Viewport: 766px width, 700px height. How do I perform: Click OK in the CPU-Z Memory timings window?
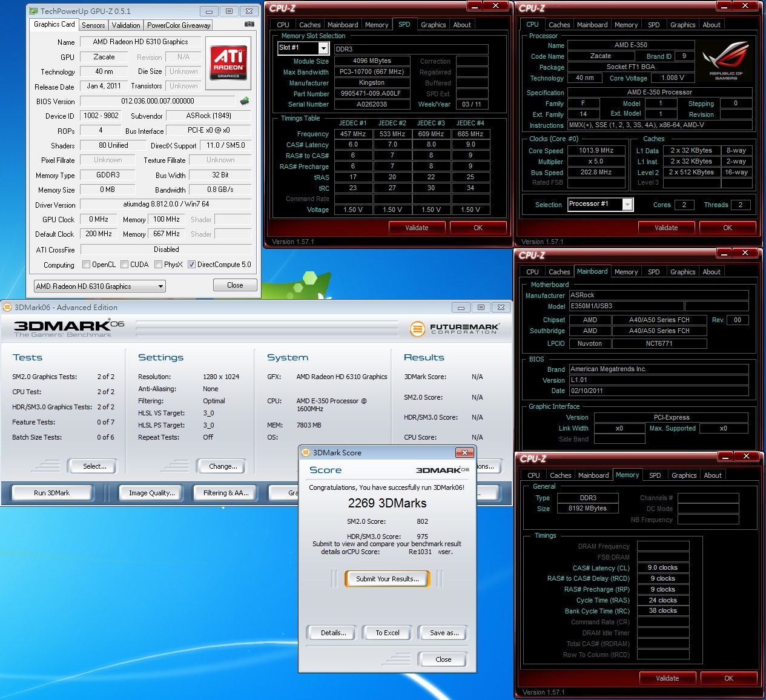[728, 678]
